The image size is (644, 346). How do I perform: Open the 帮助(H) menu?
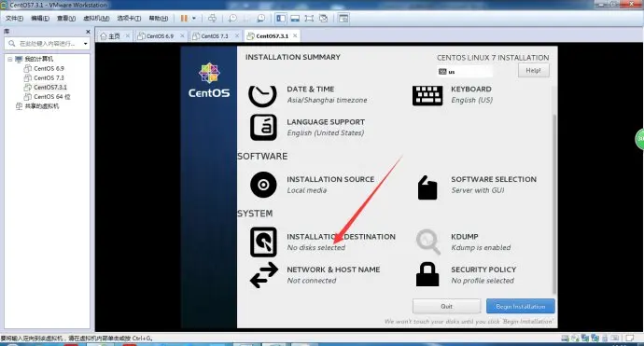tap(158, 18)
